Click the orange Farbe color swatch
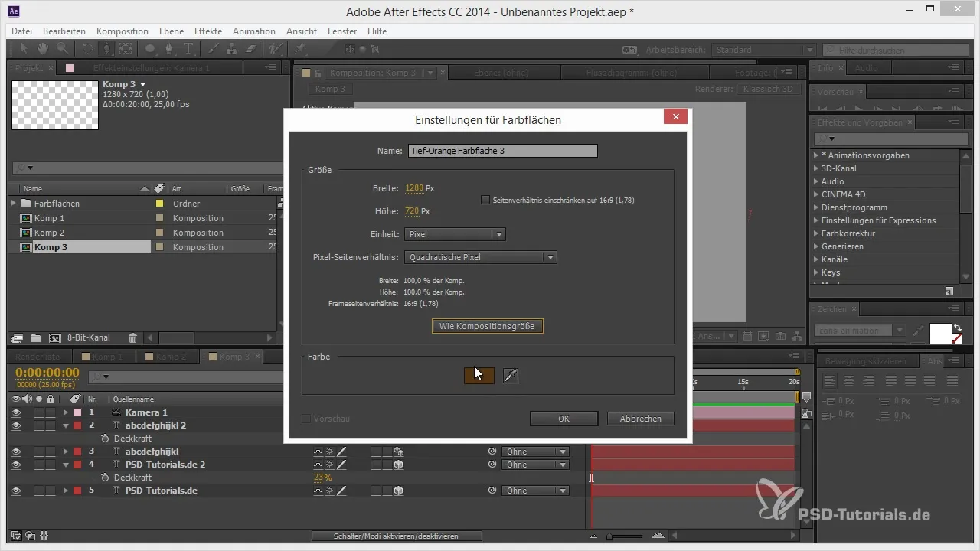 (x=479, y=376)
